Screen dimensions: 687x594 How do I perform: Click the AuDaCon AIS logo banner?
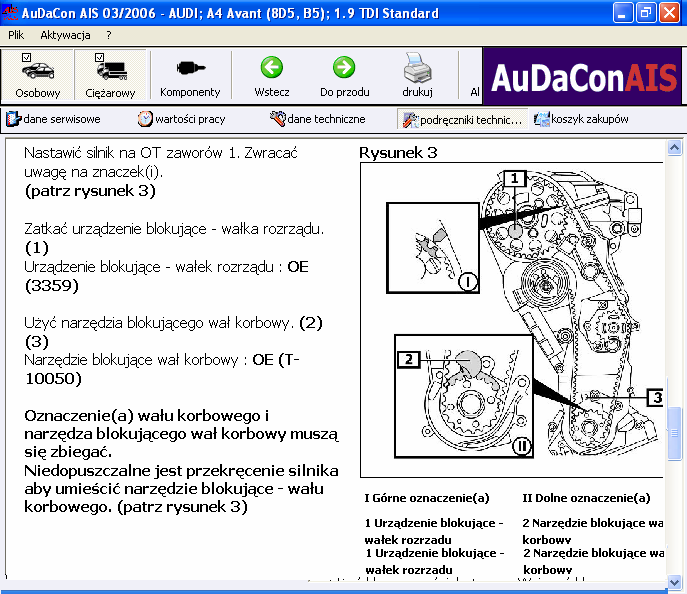[583, 76]
